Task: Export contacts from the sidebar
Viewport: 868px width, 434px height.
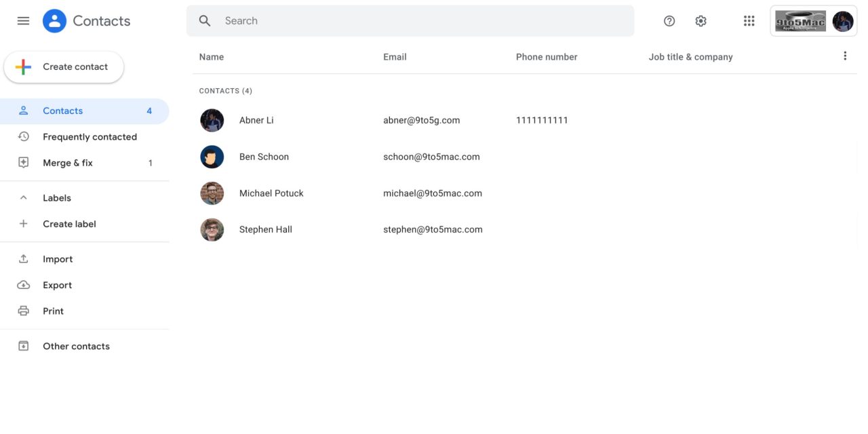Action: pos(57,285)
